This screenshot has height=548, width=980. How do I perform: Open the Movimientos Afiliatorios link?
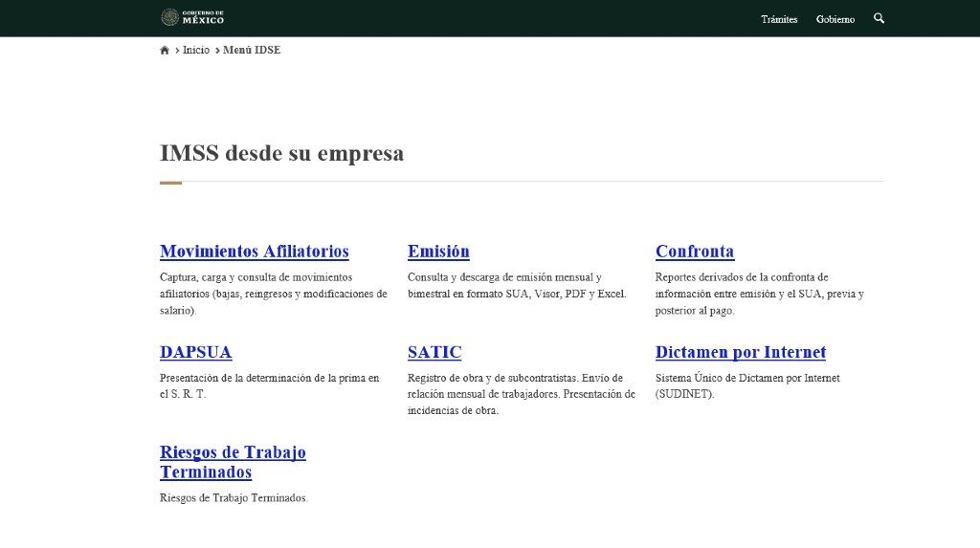[255, 252]
